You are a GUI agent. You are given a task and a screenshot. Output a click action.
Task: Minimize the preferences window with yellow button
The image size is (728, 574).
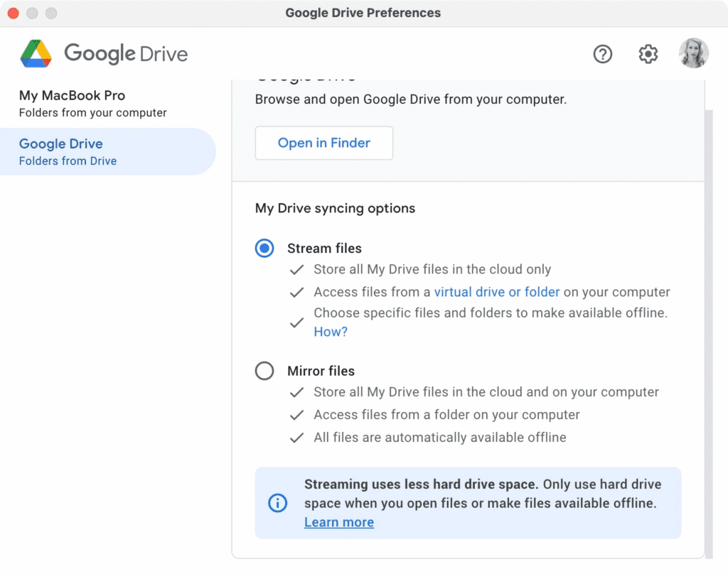32,13
